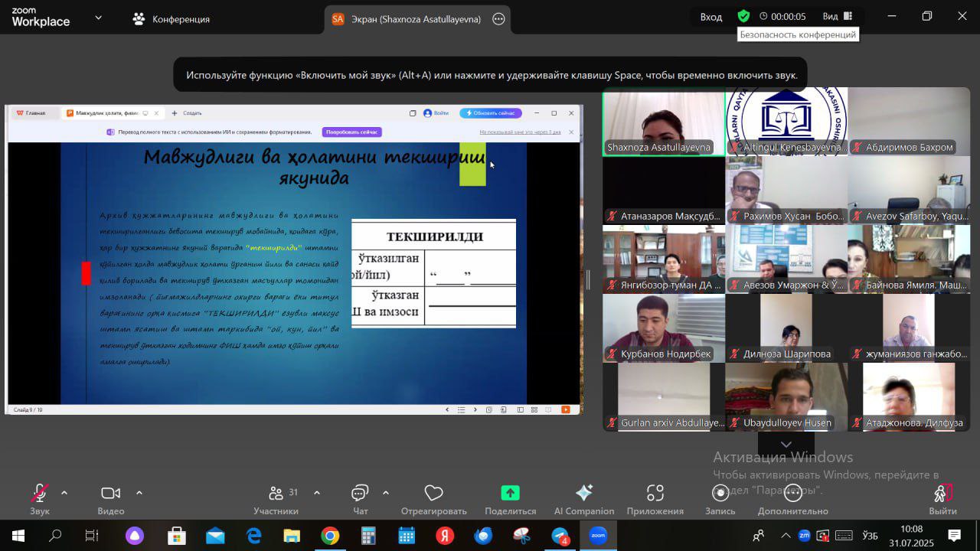Screen dimensions: 980x551
Task: Open screen share options ellipsis menu
Action: [x=498, y=19]
